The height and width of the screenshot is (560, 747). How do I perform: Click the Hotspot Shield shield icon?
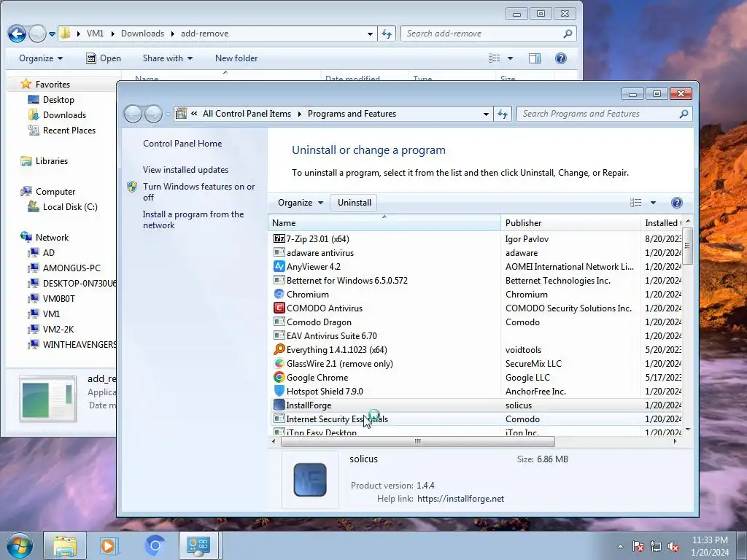point(279,391)
